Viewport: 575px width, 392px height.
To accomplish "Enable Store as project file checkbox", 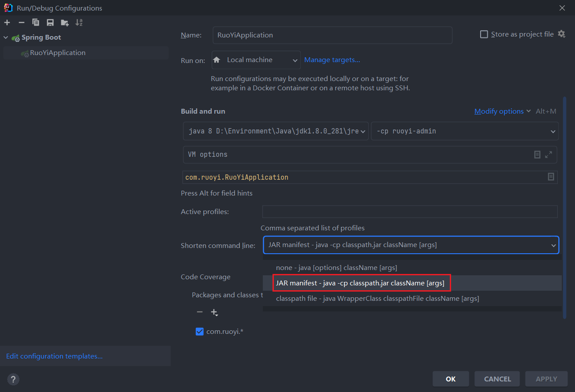I will pos(484,34).
